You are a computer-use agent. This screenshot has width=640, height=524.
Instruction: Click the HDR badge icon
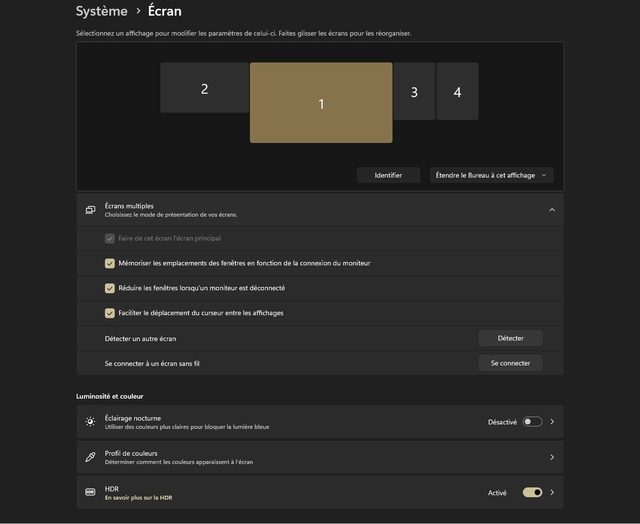pyautogui.click(x=90, y=492)
